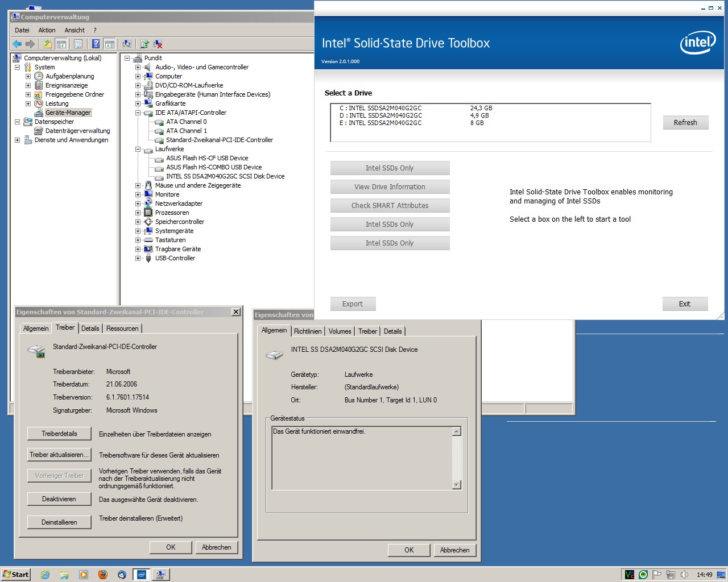Switch to Intel SSD Toolbox taskbar button
The width and height of the screenshot is (728, 582).
pos(141,575)
